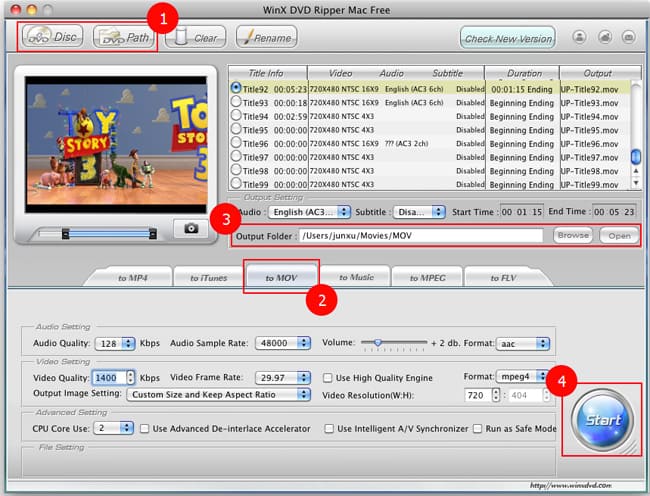650x496 pixels.
Task: Click the title list scrollbar thumb
Action: (x=635, y=157)
